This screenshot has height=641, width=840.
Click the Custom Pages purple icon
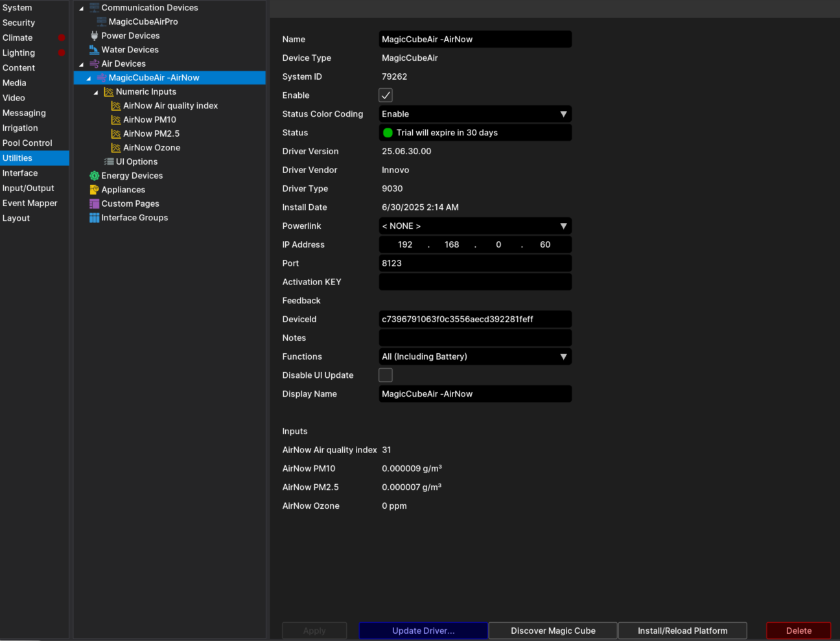[94, 204]
